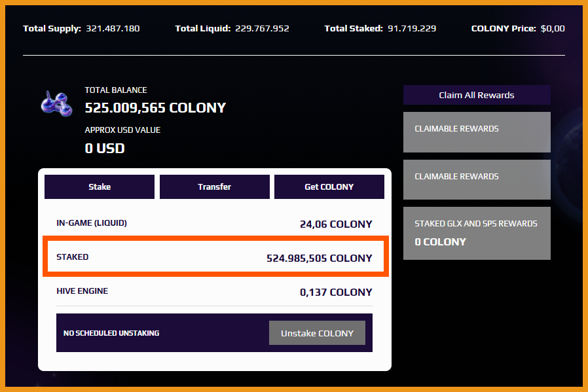Click the Total Staked value 91.719.229
Image resolution: width=588 pixels, height=392 pixels.
pos(412,29)
